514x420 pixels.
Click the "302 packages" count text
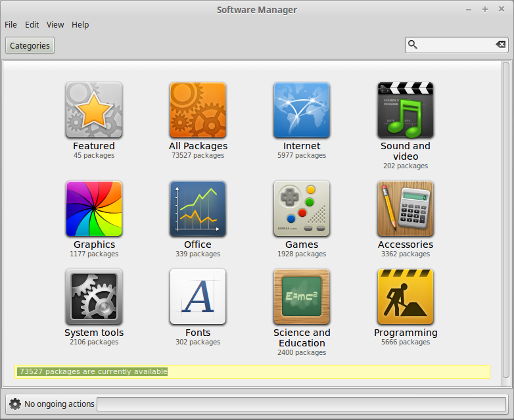(x=198, y=342)
